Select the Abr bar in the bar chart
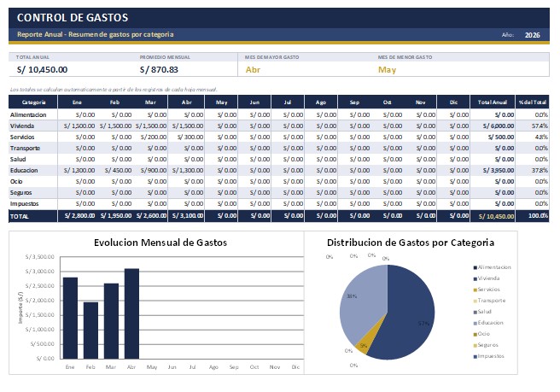This screenshot has height=392, width=560. click(131, 313)
